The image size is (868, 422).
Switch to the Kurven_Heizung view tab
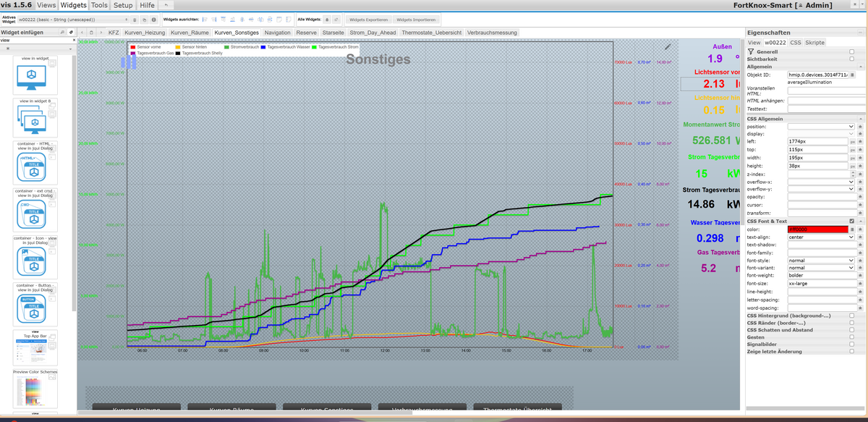pos(144,33)
